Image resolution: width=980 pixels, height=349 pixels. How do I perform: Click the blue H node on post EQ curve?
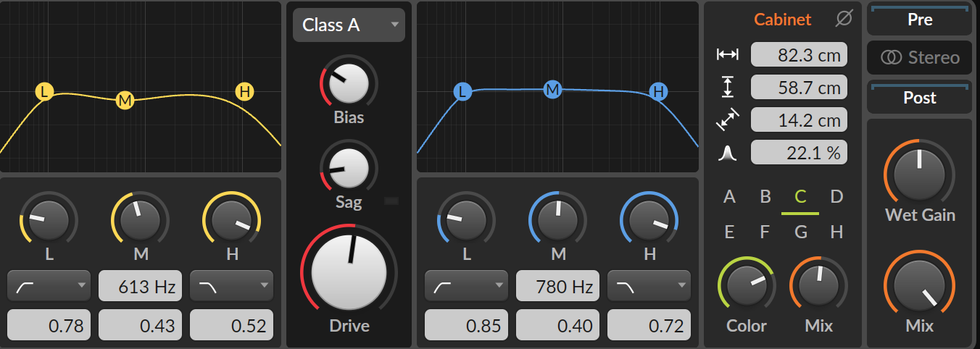(x=658, y=92)
